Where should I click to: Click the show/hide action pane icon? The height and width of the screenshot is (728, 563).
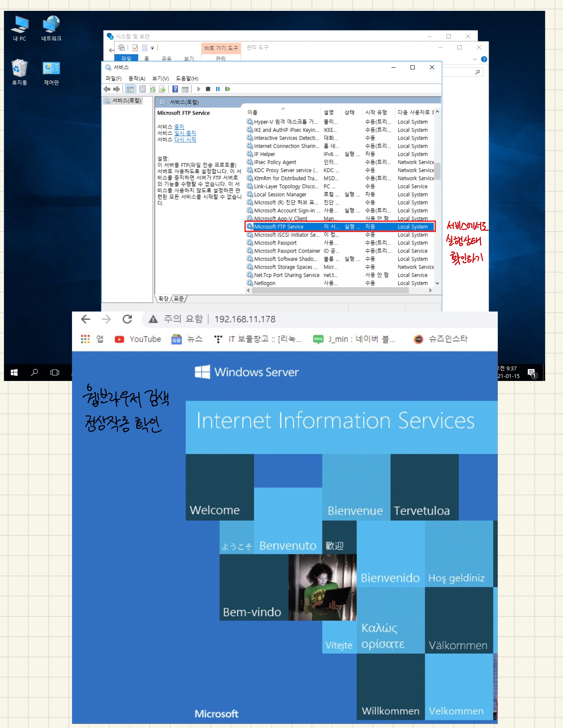click(185, 89)
